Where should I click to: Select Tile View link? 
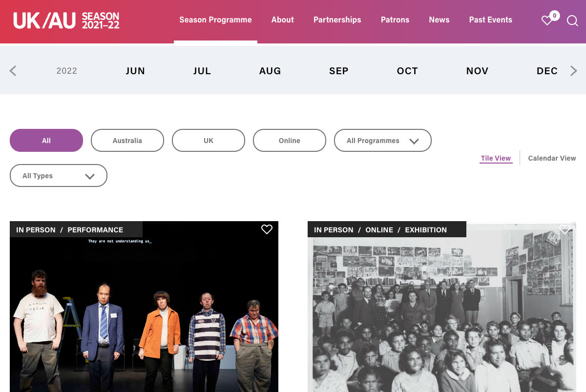click(x=496, y=158)
